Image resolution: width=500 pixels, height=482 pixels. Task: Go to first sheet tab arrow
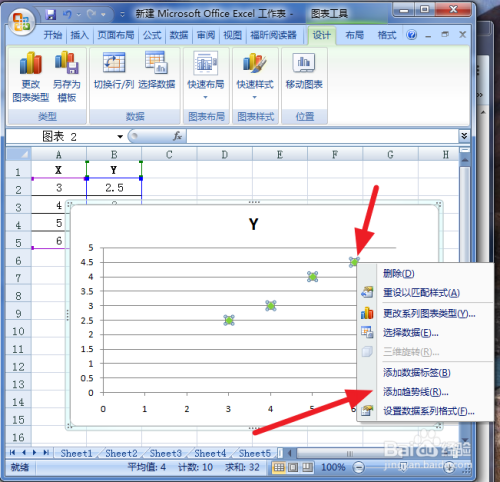tap(13, 453)
